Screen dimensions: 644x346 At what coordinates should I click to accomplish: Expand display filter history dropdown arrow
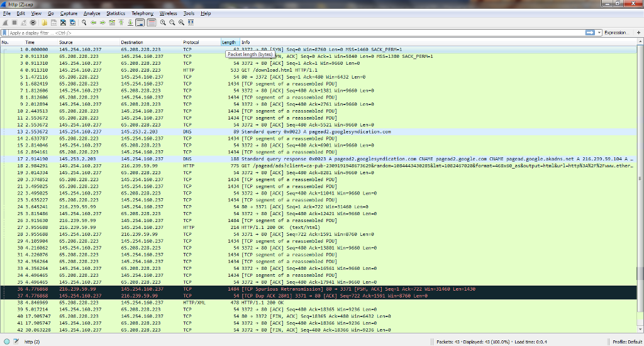(x=599, y=32)
